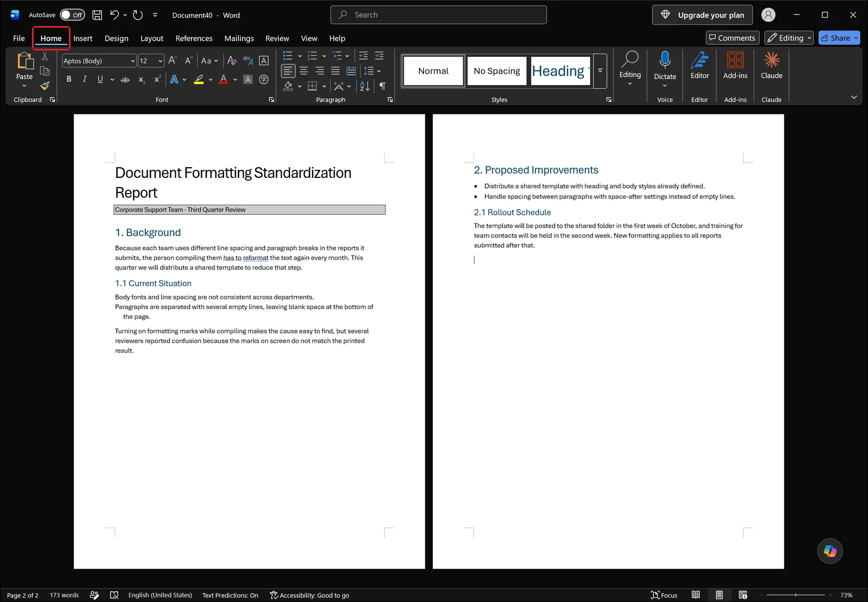Open the Editor proofing tool
This screenshot has width=868, height=602.
700,65
